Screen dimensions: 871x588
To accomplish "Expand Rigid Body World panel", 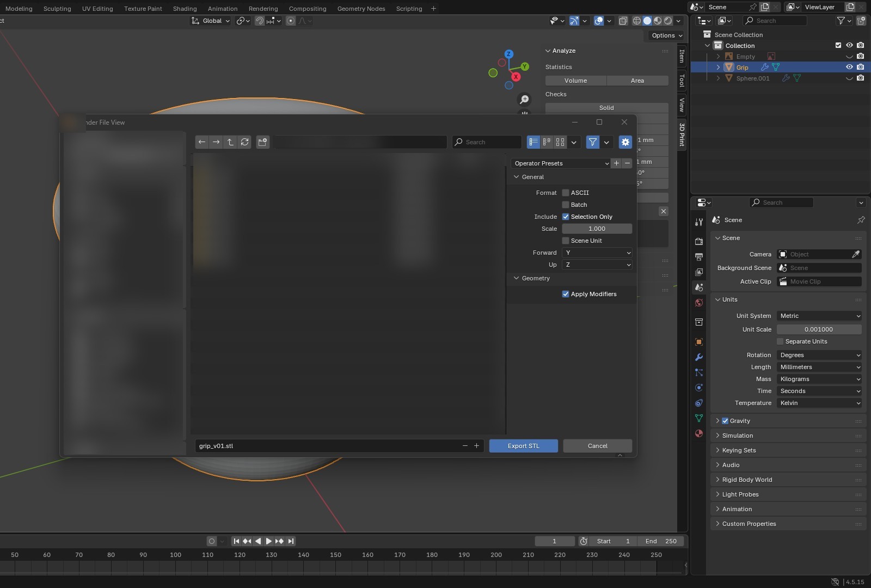I will tap(747, 480).
